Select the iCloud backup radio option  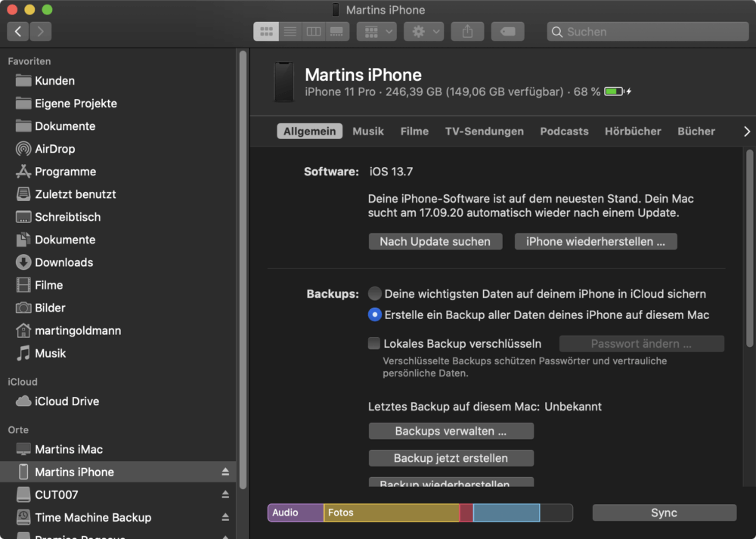tap(375, 293)
